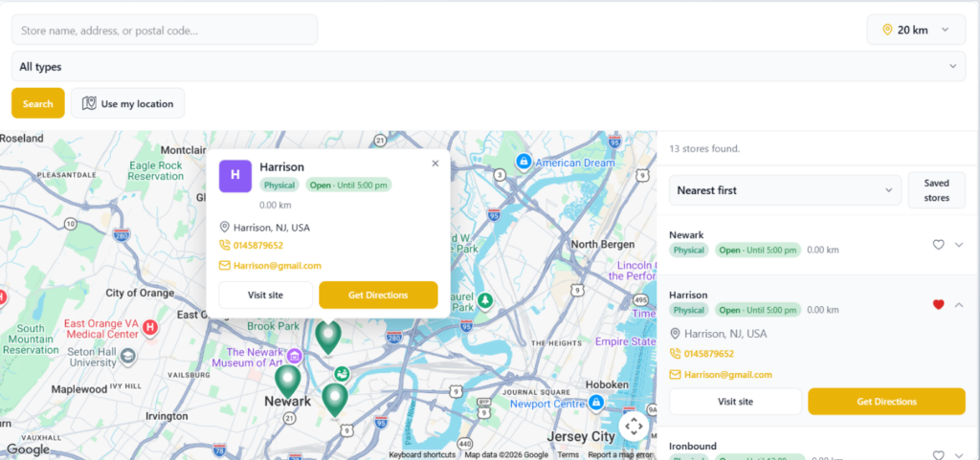Click Report a map error
The height and width of the screenshot is (460, 980).
[x=619, y=455]
